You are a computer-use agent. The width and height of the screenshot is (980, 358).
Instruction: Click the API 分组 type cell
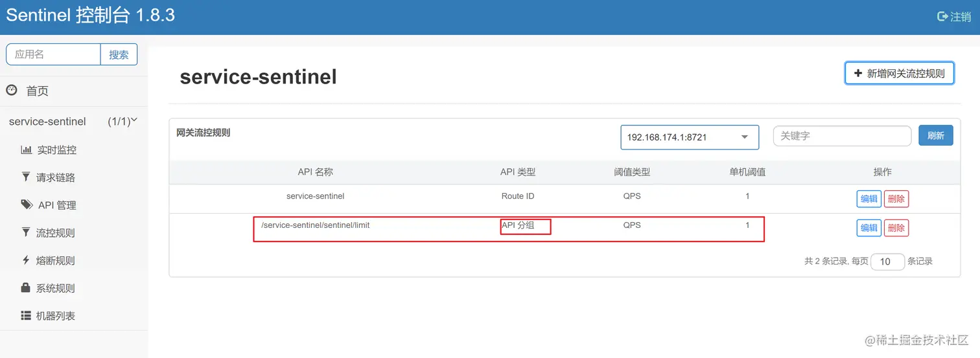tap(518, 225)
